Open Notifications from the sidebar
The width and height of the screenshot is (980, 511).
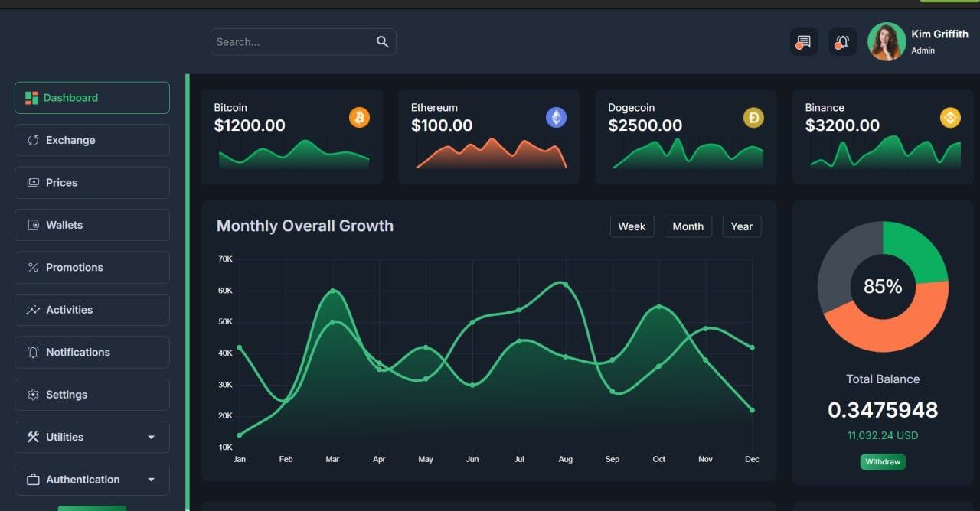(92, 353)
